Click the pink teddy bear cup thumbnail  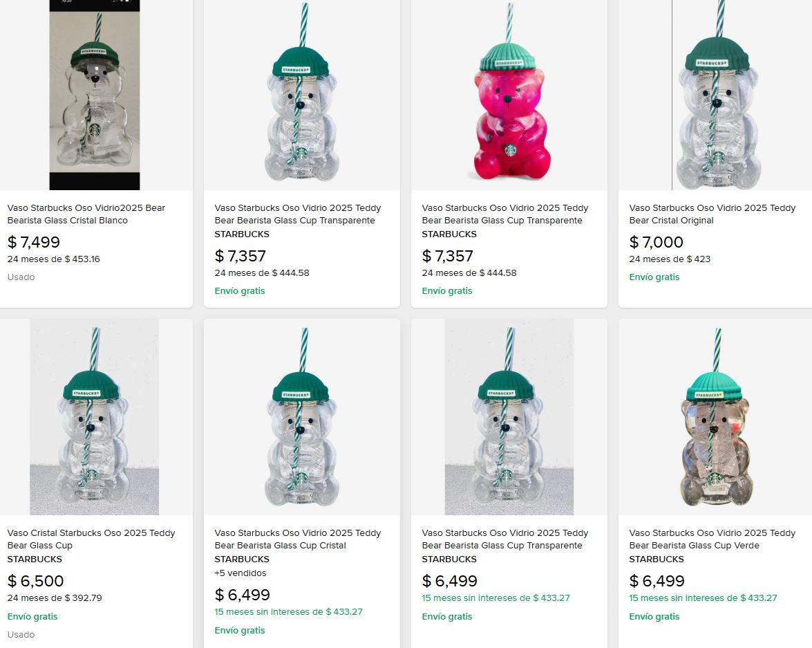tap(509, 95)
